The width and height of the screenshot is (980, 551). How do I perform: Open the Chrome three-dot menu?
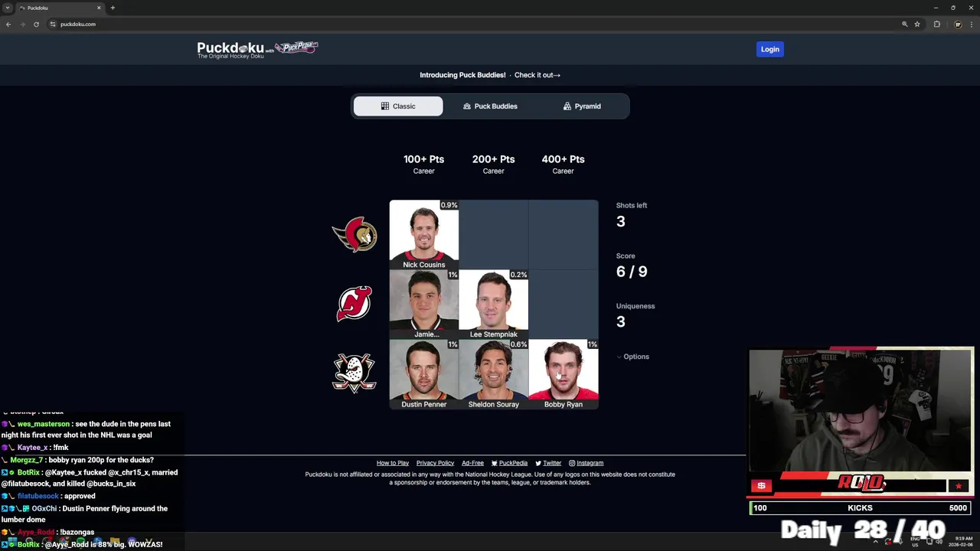[x=971, y=24]
